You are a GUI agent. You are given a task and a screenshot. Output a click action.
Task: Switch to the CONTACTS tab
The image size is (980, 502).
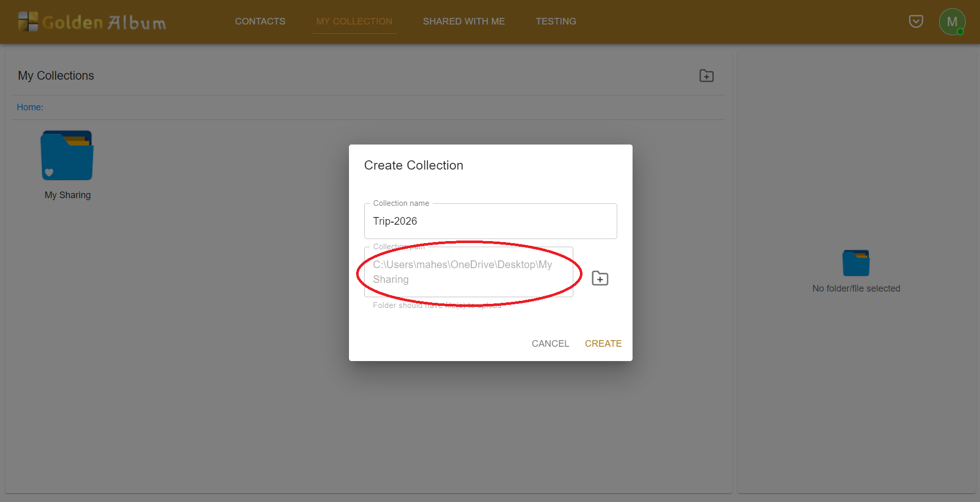click(x=260, y=21)
